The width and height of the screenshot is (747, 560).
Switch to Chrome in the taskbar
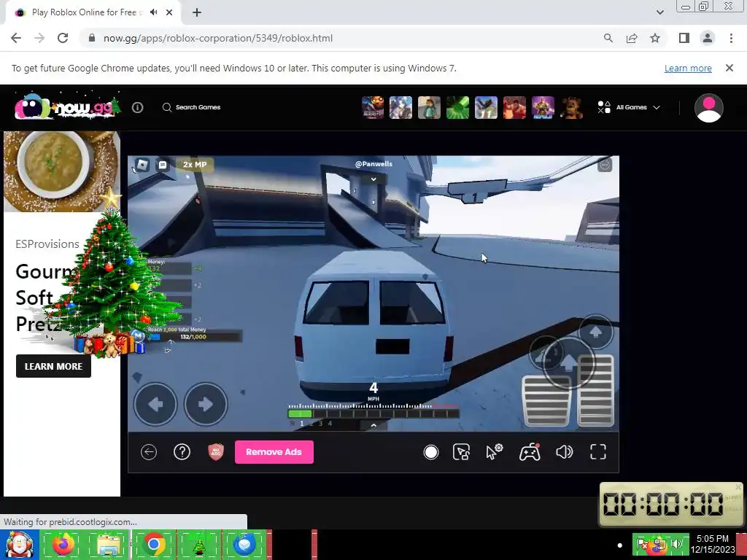pos(153,544)
